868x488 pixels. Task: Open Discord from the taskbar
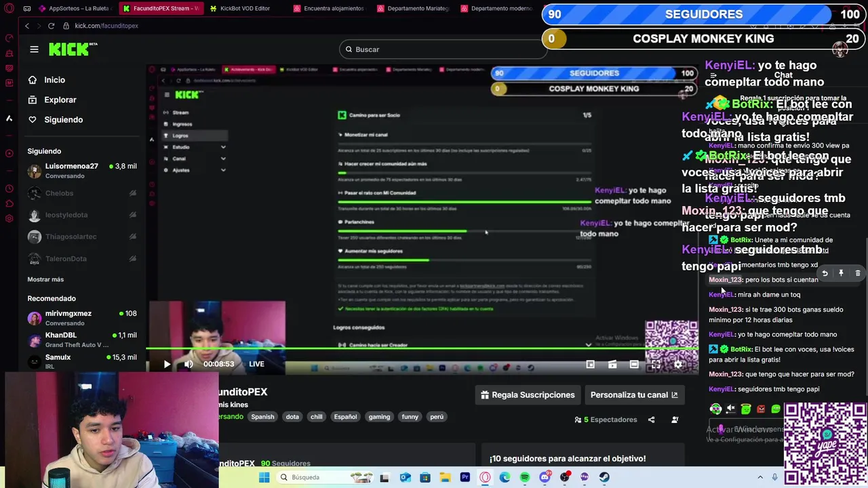click(x=545, y=477)
